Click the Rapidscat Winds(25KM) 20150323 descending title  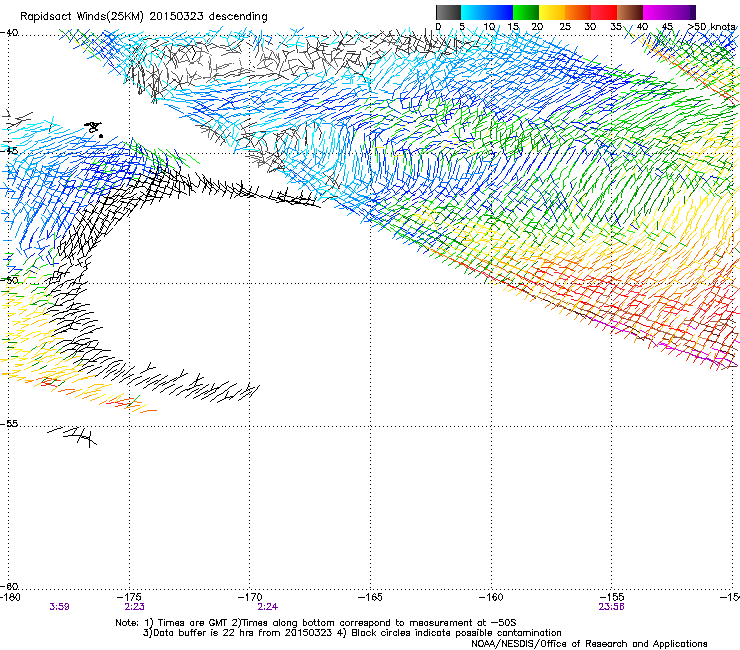point(144,17)
